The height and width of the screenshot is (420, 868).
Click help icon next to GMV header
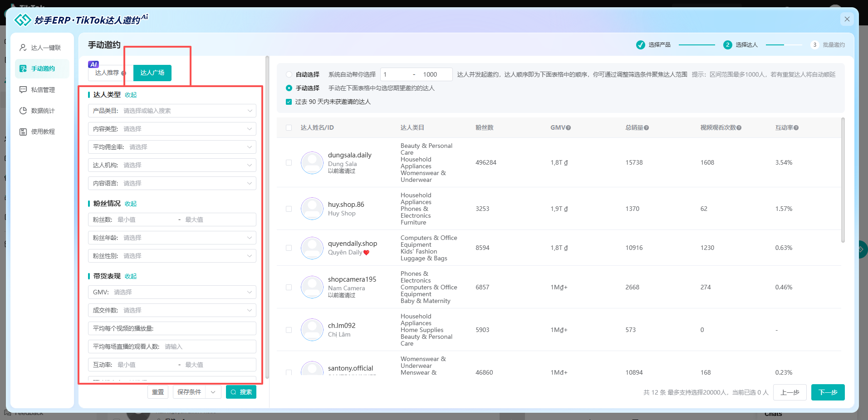coord(569,128)
